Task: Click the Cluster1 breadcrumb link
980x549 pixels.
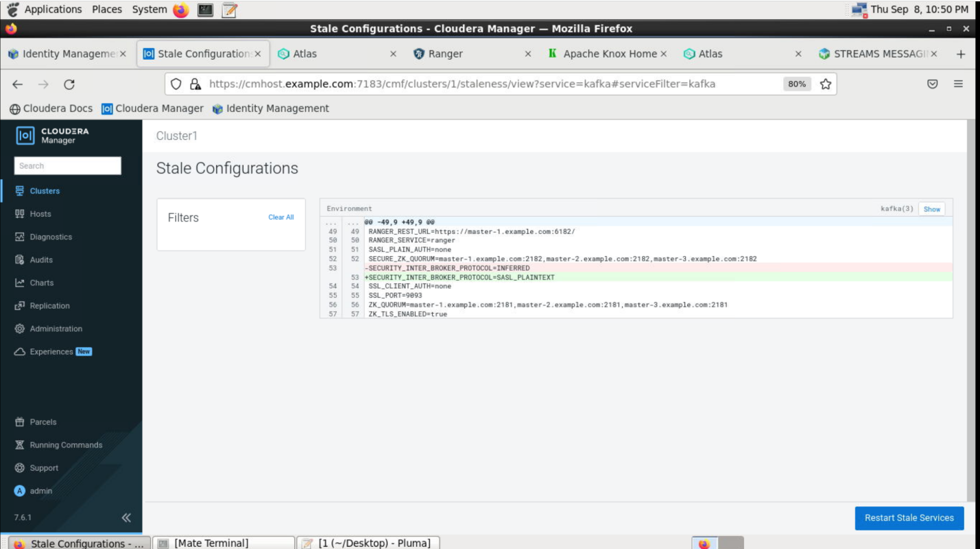Action: tap(176, 136)
